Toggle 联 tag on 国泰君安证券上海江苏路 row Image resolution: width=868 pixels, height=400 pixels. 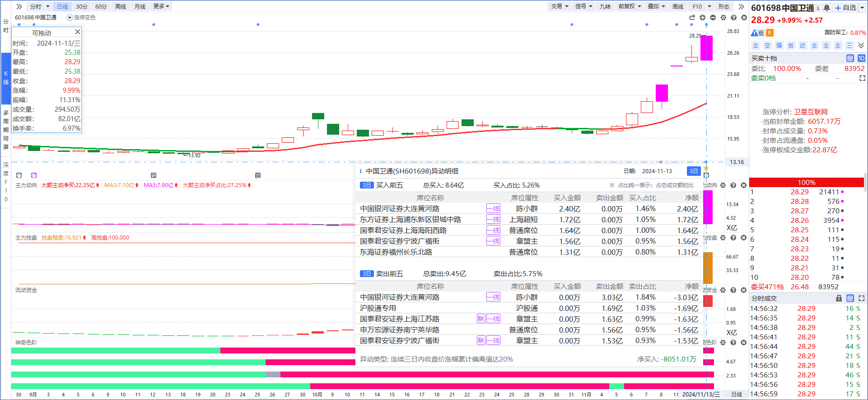tap(481, 319)
